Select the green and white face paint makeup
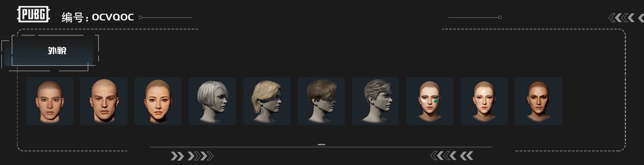644x165 pixels. 430,101
